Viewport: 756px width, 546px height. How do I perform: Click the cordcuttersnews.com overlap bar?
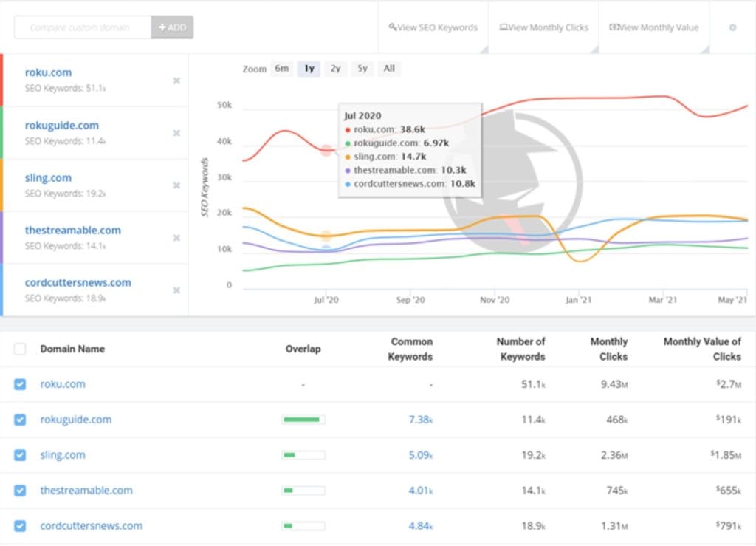[303, 526]
